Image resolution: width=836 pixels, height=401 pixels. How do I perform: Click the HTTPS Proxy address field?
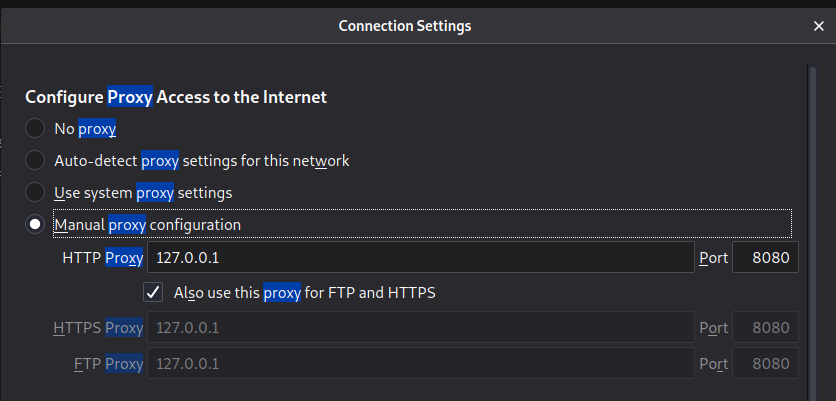click(x=420, y=328)
